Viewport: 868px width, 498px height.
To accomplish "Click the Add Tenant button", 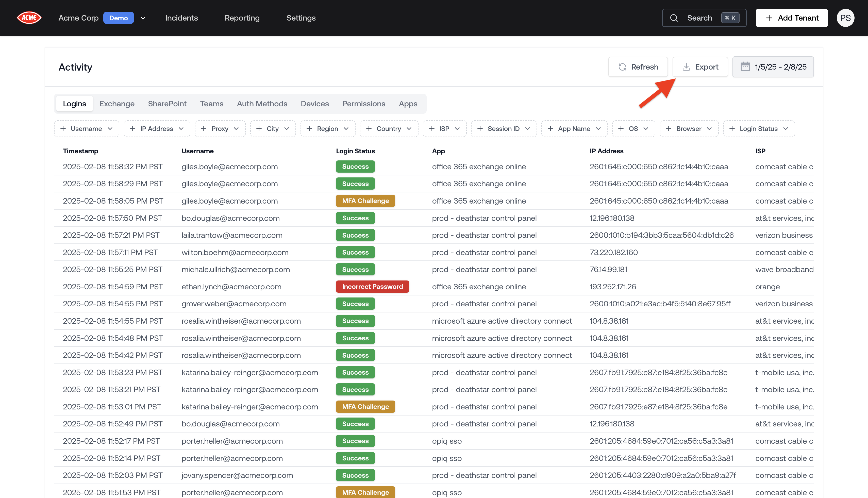I will (x=791, y=18).
